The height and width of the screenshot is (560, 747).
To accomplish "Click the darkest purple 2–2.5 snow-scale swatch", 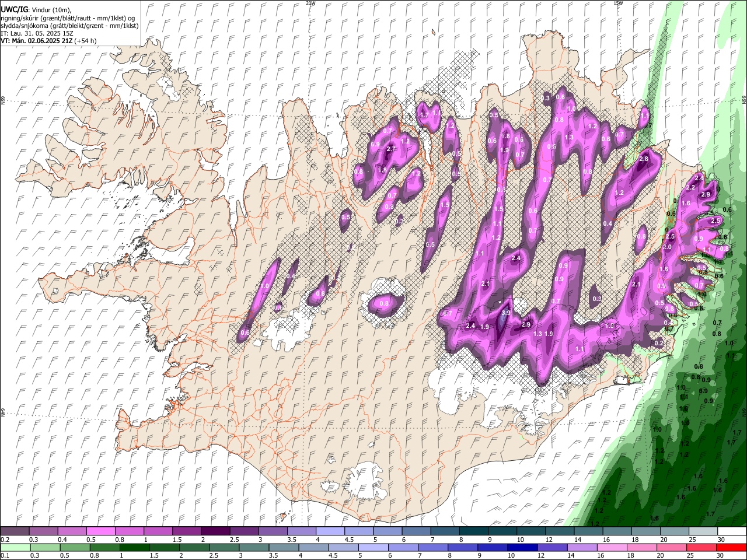I will pos(215,531).
